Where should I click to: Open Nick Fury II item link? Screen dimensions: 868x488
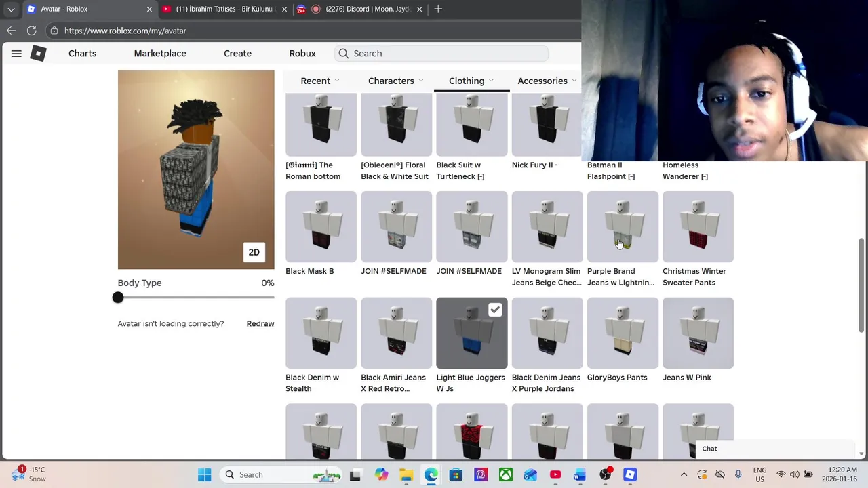click(x=534, y=165)
